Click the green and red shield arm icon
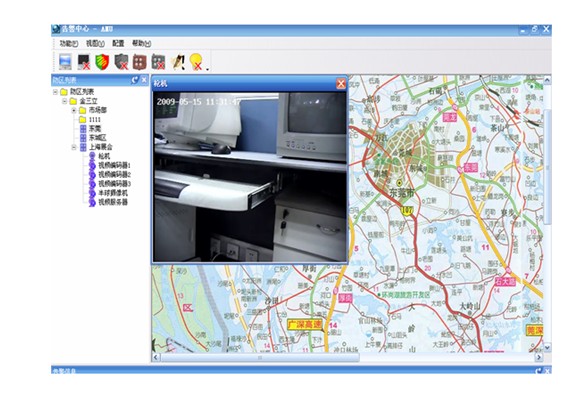The image size is (576, 395). point(102,62)
